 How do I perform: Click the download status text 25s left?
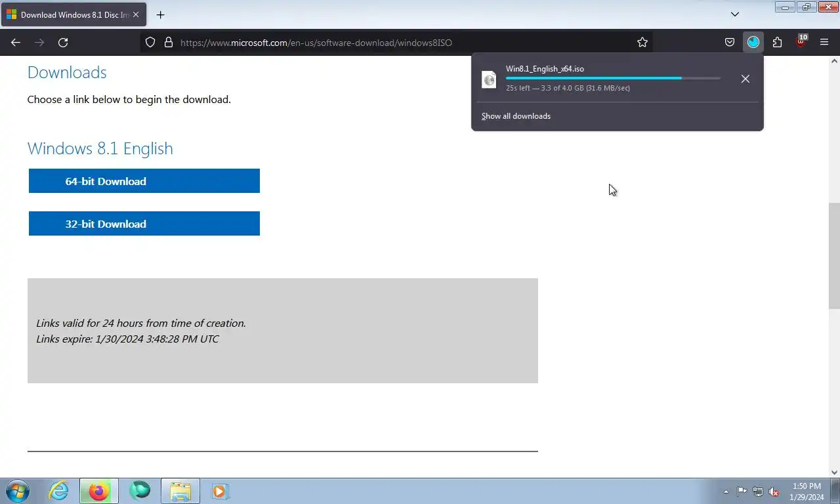568,88
